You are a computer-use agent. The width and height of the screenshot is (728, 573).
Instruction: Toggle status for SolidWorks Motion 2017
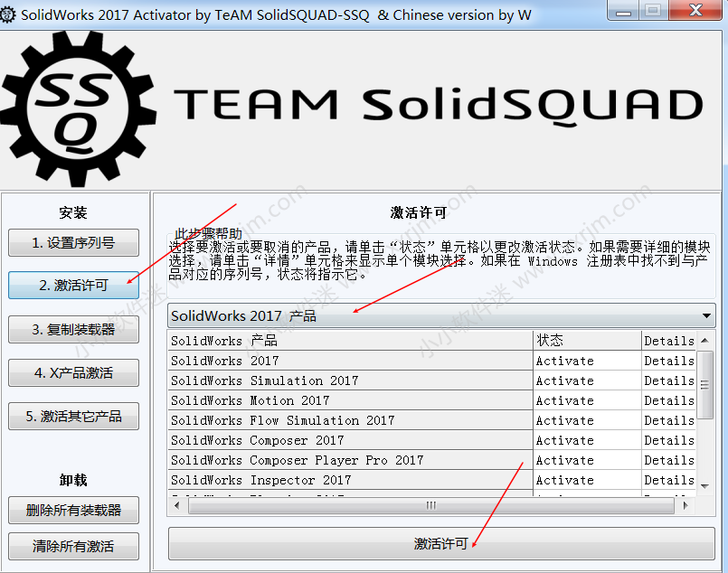tap(585, 400)
